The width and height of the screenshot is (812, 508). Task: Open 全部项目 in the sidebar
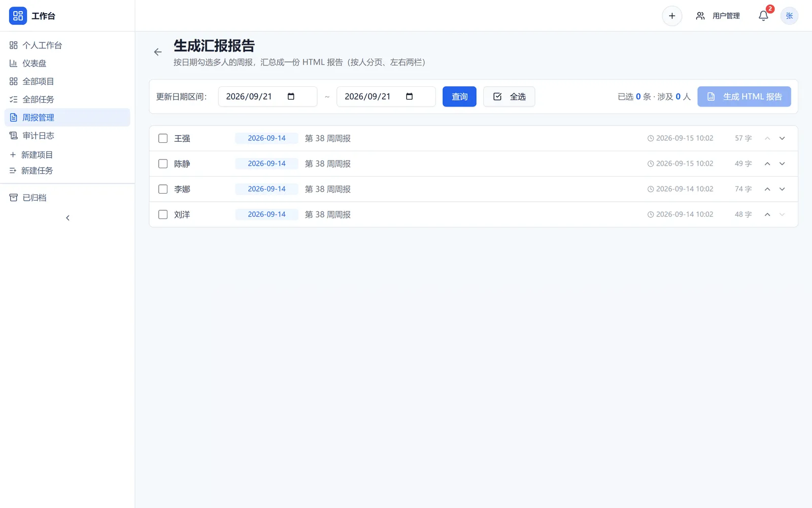pos(67,81)
